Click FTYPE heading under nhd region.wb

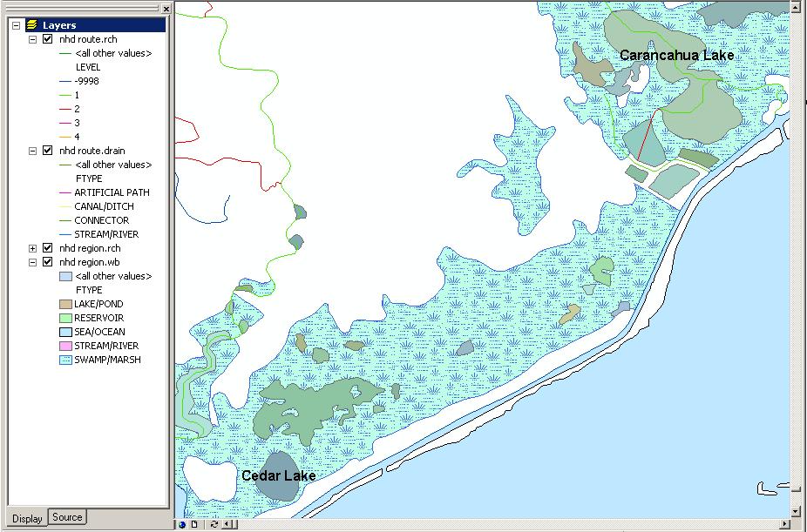click(89, 290)
